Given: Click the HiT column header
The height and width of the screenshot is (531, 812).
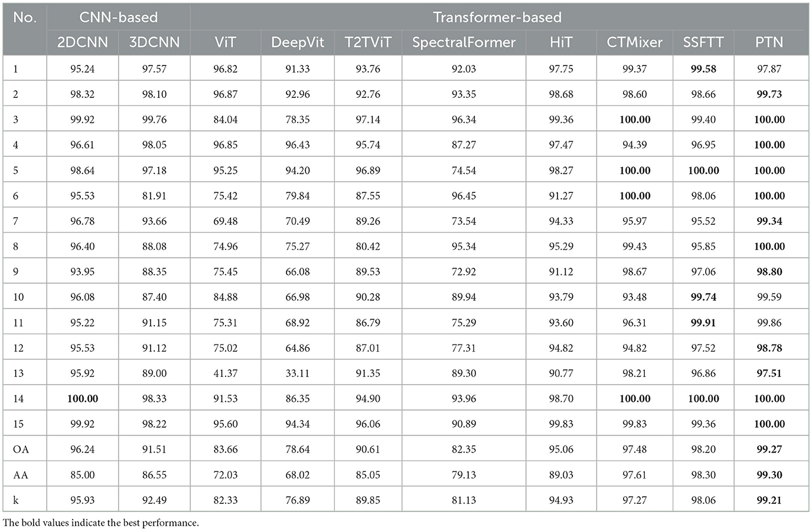Looking at the screenshot, I should tap(560, 42).
